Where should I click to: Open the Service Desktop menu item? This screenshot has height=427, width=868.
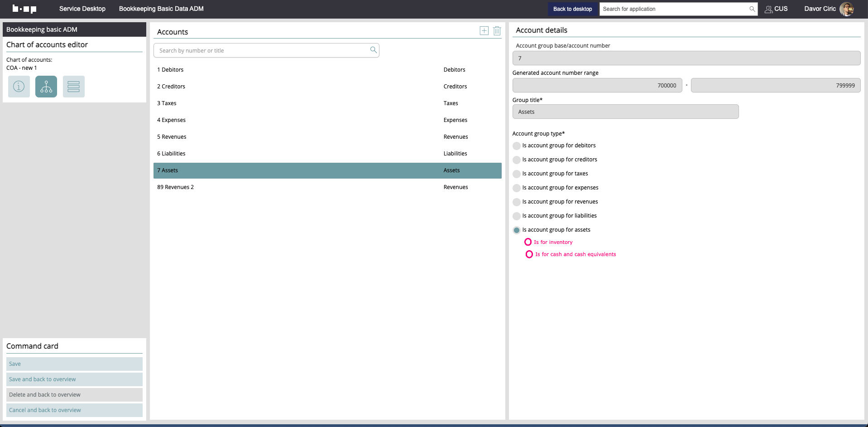click(82, 9)
